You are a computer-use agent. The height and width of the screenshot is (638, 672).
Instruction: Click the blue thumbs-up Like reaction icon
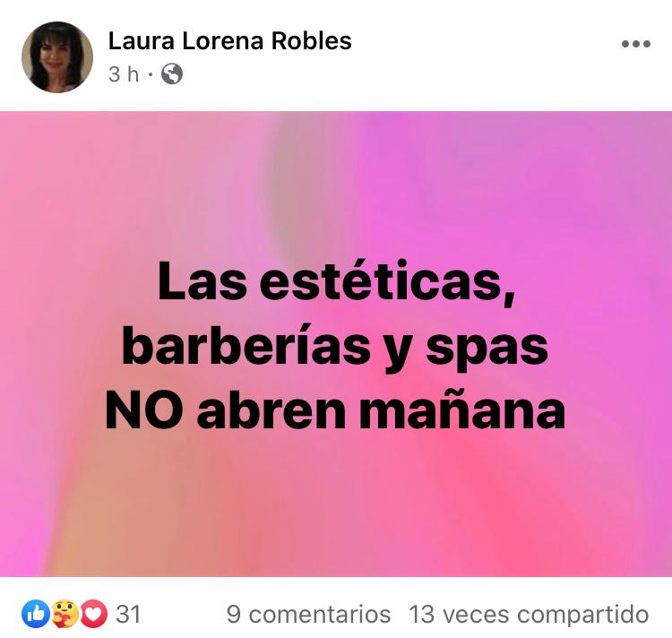coord(36,614)
